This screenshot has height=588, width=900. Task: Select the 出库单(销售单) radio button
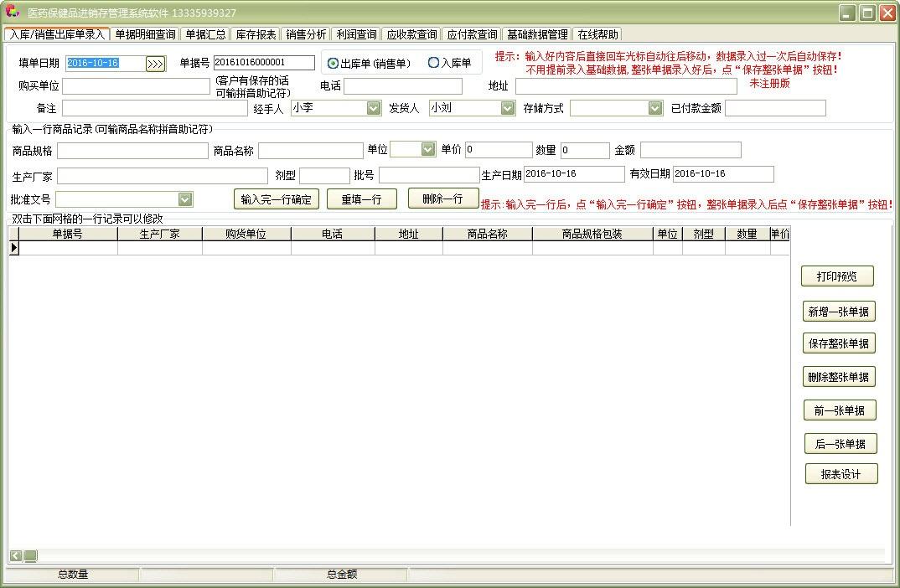(x=333, y=63)
